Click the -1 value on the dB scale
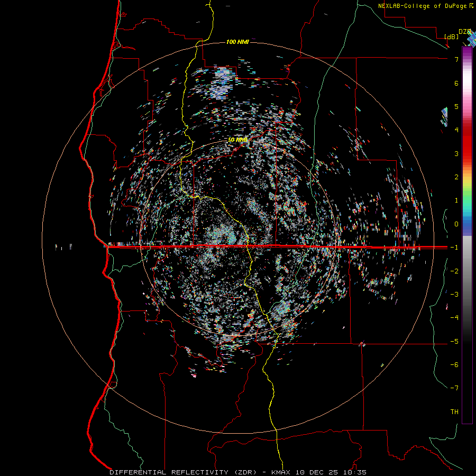 click(x=454, y=248)
